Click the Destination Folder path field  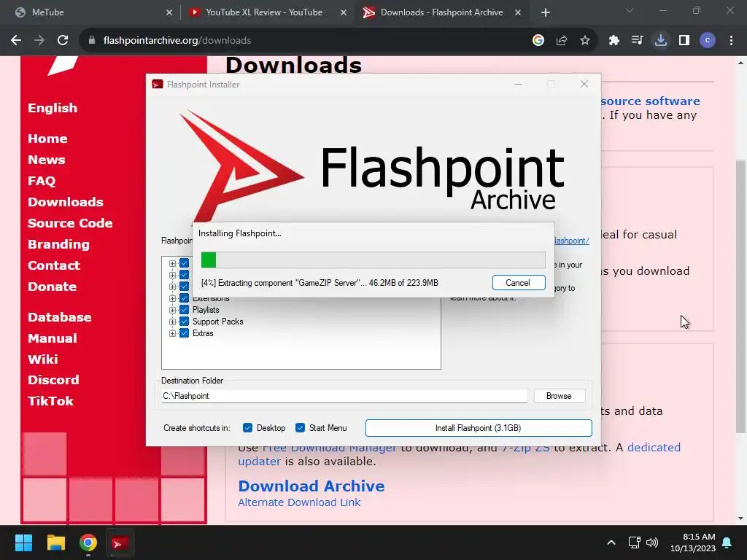(344, 396)
